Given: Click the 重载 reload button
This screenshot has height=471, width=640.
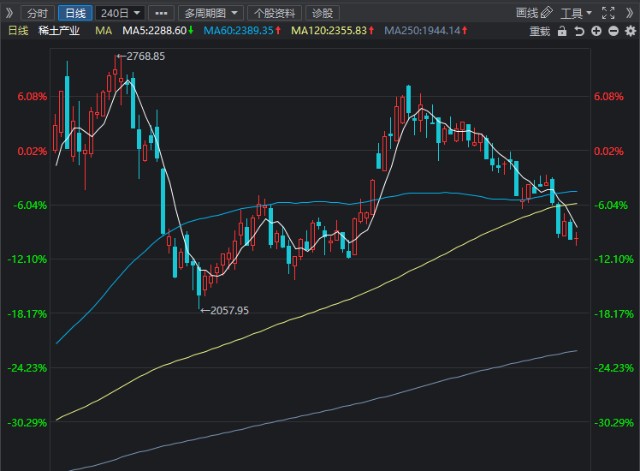Looking at the screenshot, I should point(540,31).
